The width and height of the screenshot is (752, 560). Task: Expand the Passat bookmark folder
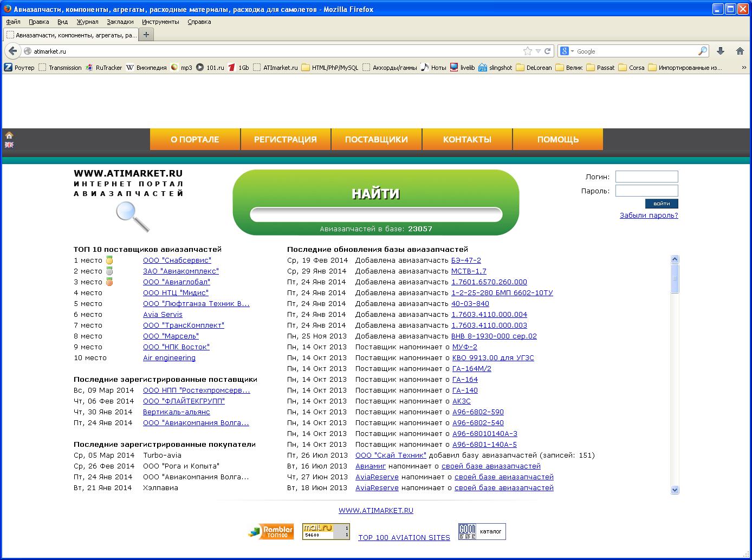(x=601, y=68)
